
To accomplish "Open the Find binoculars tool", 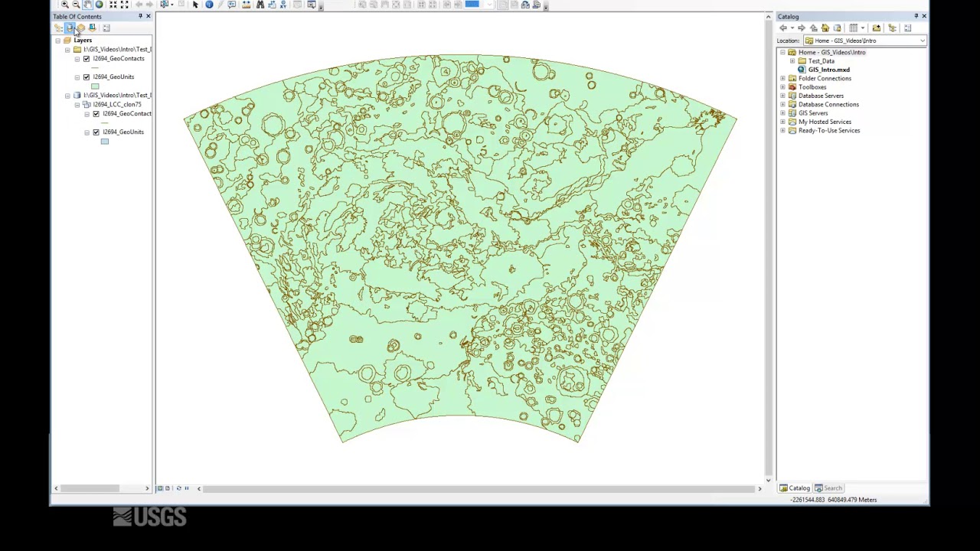I will pyautogui.click(x=260, y=5).
